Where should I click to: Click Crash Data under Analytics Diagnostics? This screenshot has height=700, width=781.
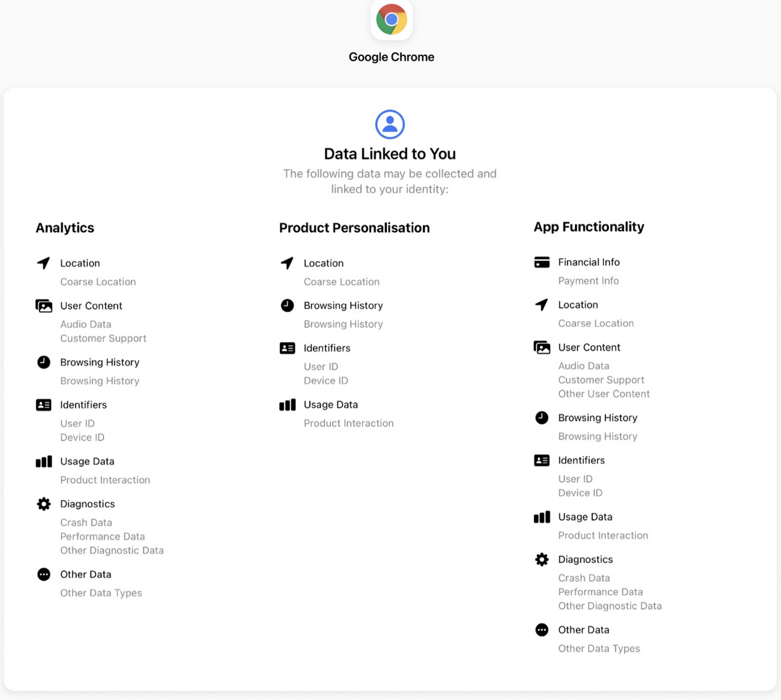86,522
